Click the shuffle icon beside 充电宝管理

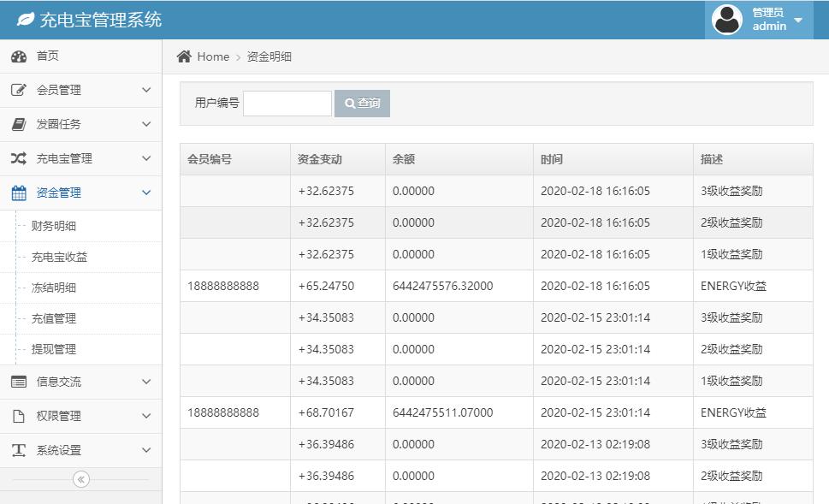pos(19,158)
